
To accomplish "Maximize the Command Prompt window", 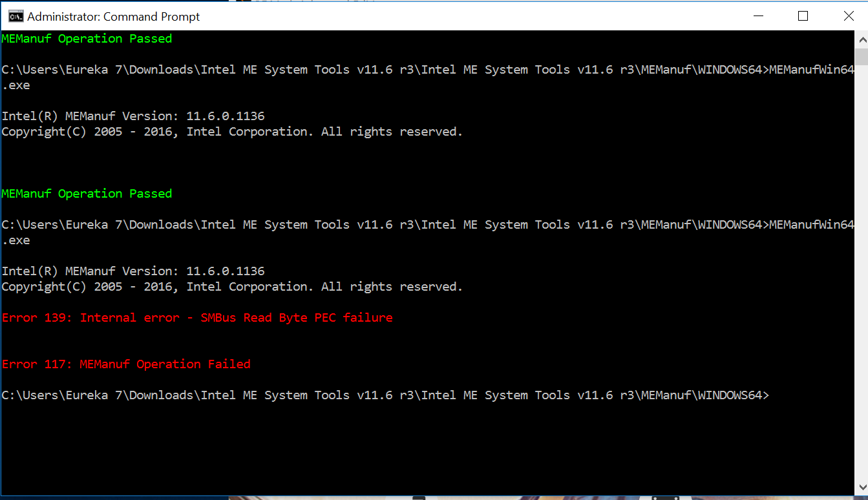I will point(803,16).
